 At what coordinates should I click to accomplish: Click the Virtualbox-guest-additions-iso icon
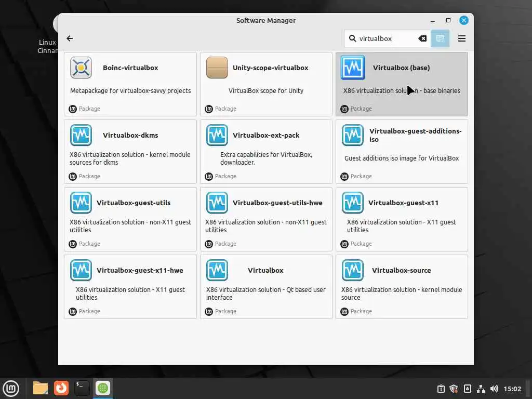pos(353,135)
